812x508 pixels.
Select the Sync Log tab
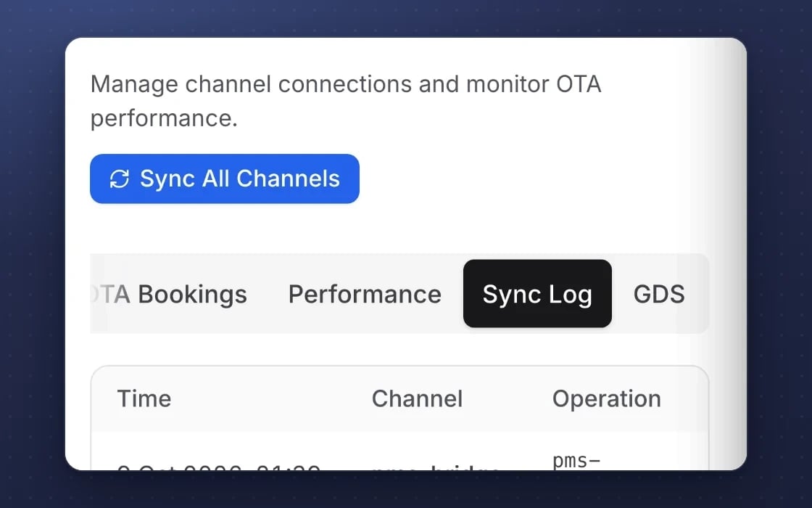click(537, 294)
